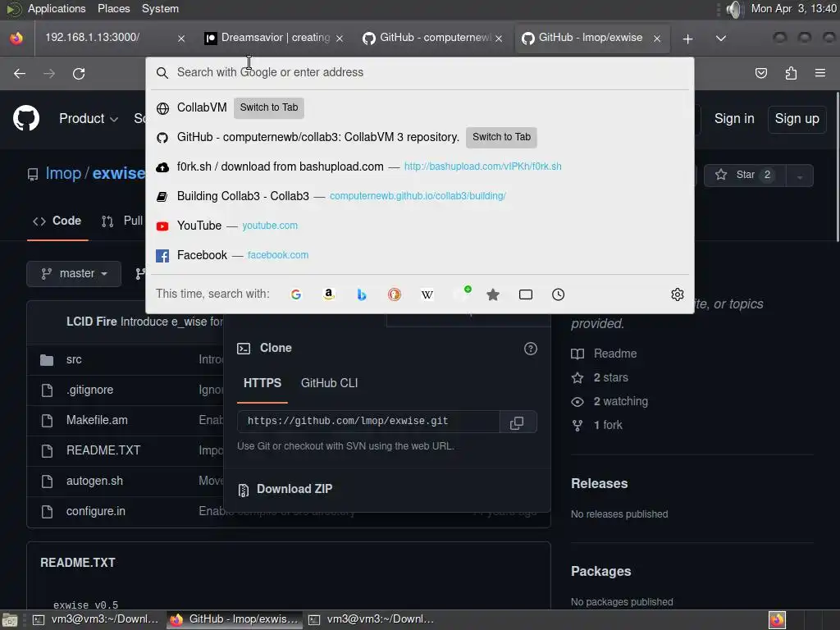This screenshot has width=840, height=630.
Task: Search open tabs using the tab icon
Action: 526,294
